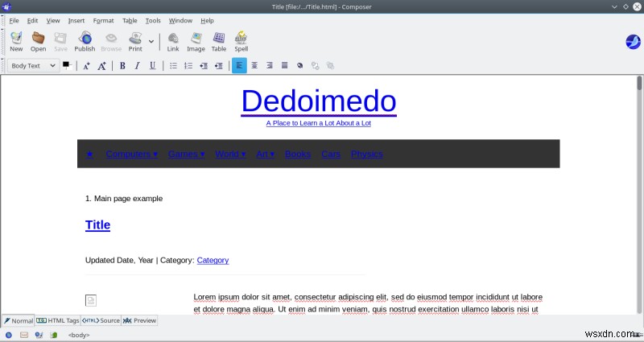The width and height of the screenshot is (644, 342).
Task: Expand the Computers navigation dropdown
Action: [x=131, y=154]
